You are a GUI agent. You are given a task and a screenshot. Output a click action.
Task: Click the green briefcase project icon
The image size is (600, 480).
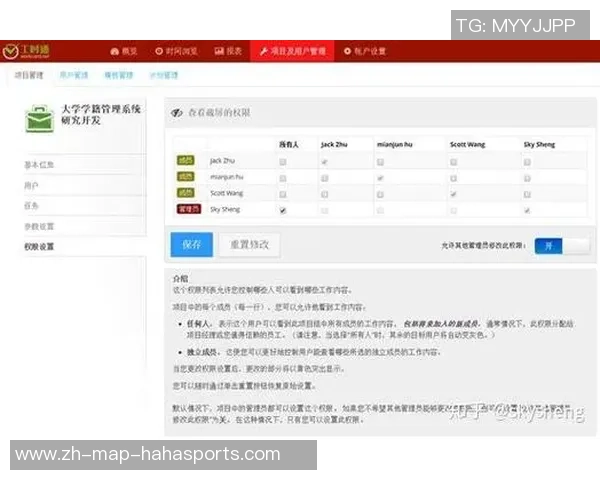39,119
